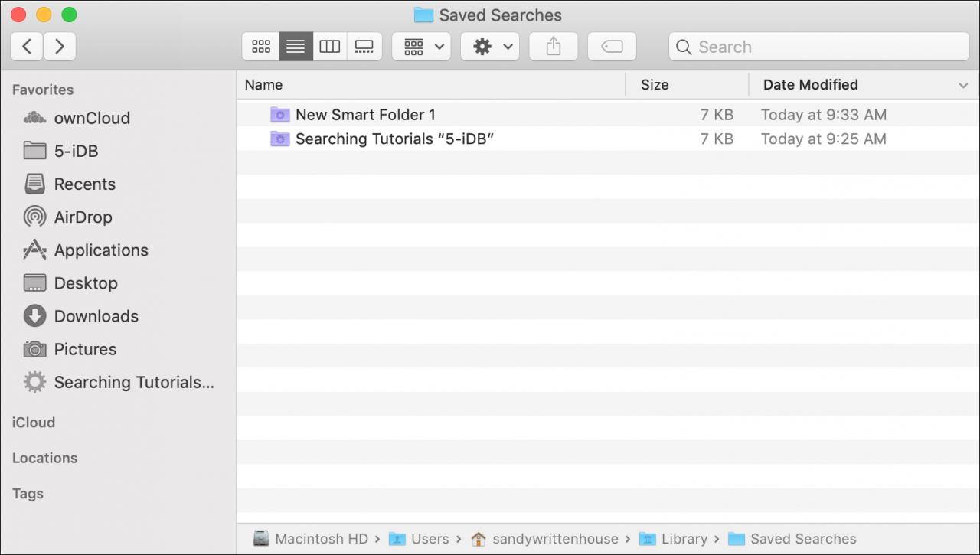Image resolution: width=980 pixels, height=555 pixels.
Task: Click Saved Searches in the path bar
Action: 803,539
